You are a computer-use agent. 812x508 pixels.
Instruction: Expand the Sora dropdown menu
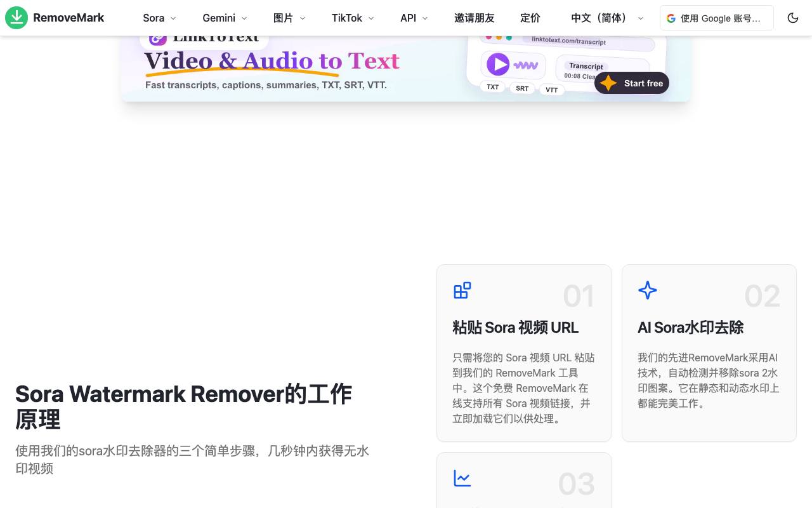159,18
